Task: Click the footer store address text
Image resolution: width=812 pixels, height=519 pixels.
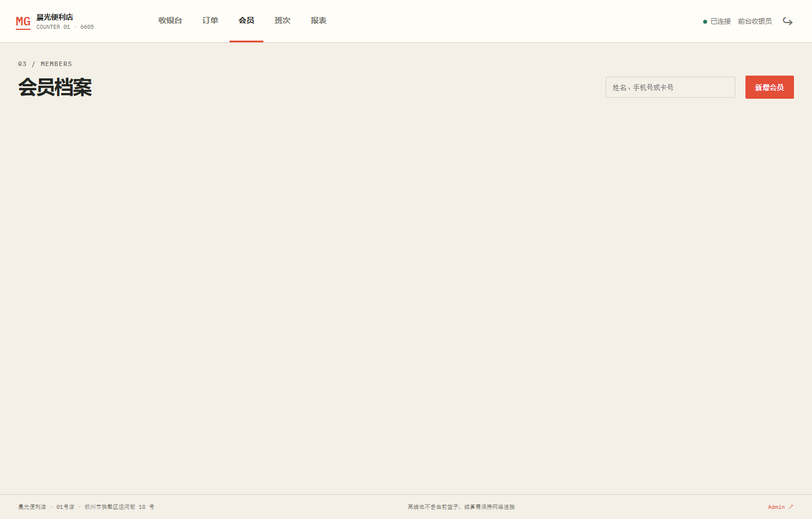Action: (x=120, y=507)
